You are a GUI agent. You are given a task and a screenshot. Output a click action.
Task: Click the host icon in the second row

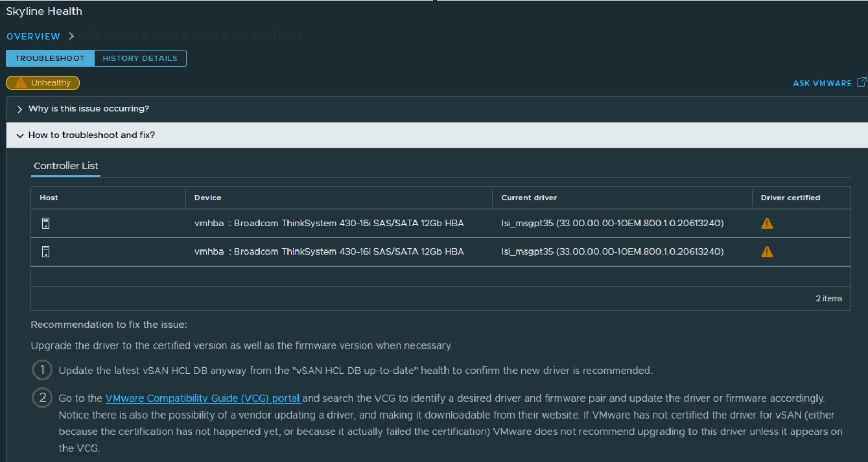(45, 251)
